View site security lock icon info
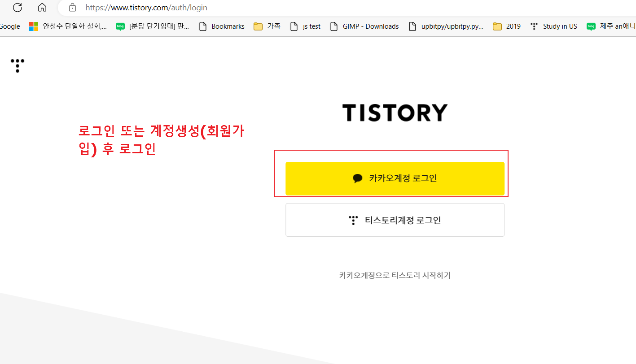The width and height of the screenshot is (636, 364). 72,8
